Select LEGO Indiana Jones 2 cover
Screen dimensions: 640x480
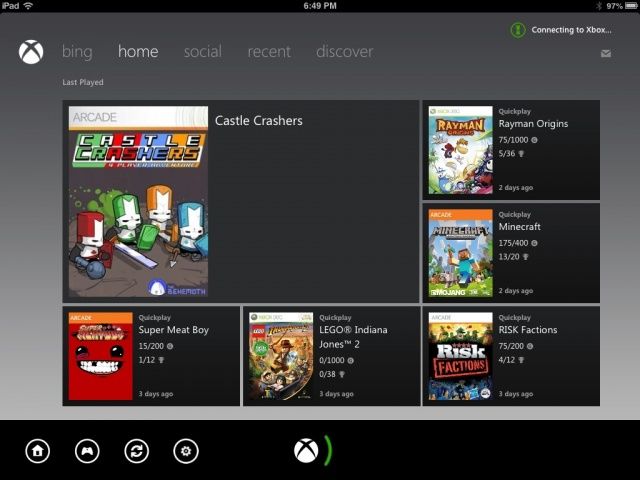[x=281, y=356]
